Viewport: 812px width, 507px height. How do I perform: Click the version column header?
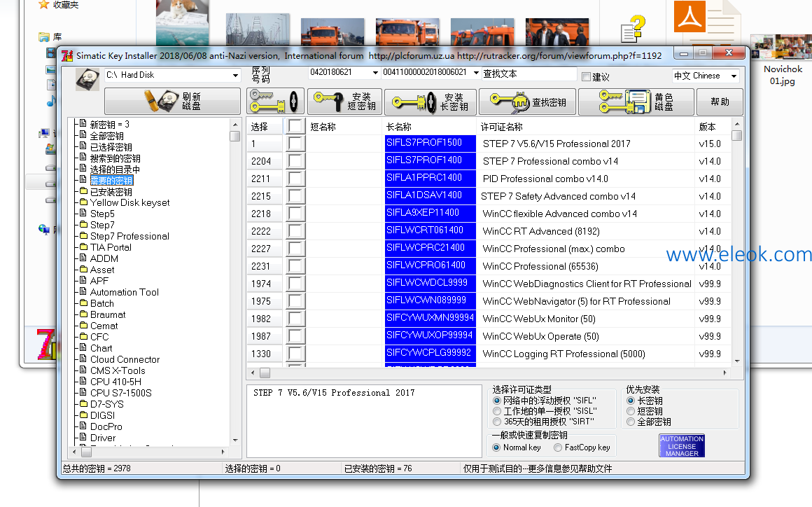pyautogui.click(x=712, y=127)
